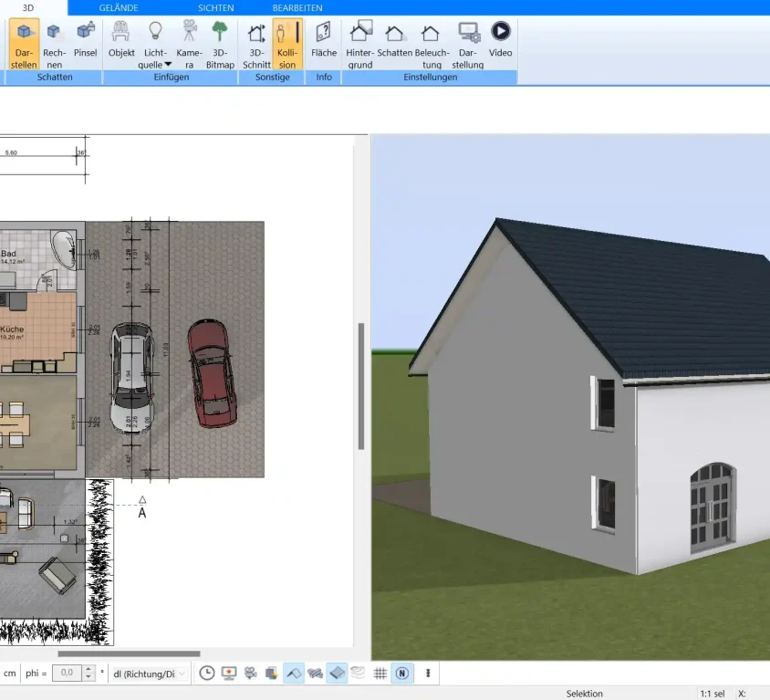Select the armchair in the floor plan living room
Screen dimensions: 770x700
tap(57, 575)
